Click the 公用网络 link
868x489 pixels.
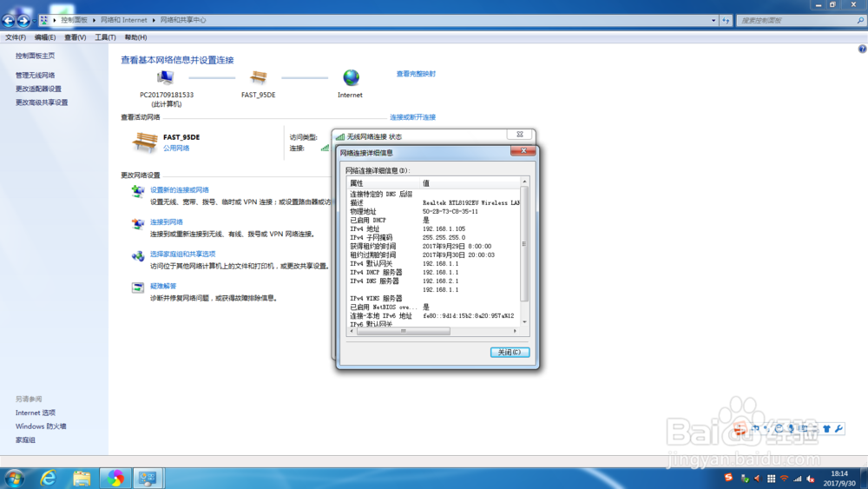pos(176,149)
